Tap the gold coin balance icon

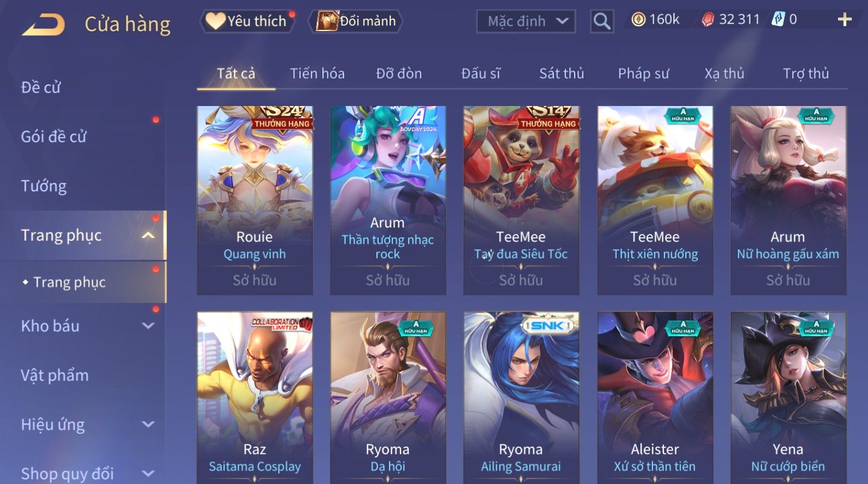tap(638, 20)
